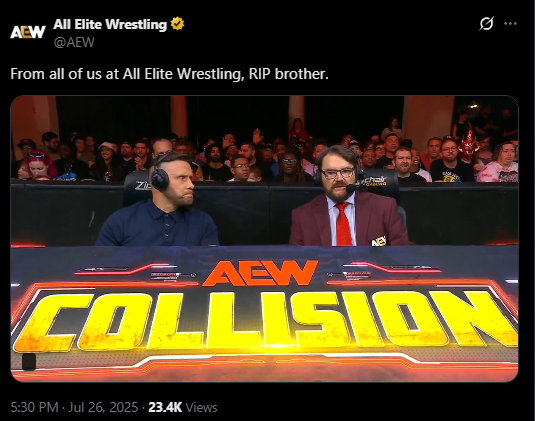Click the commentator in the navy shirt
Image resolution: width=535 pixels, height=421 pixels.
[160, 200]
